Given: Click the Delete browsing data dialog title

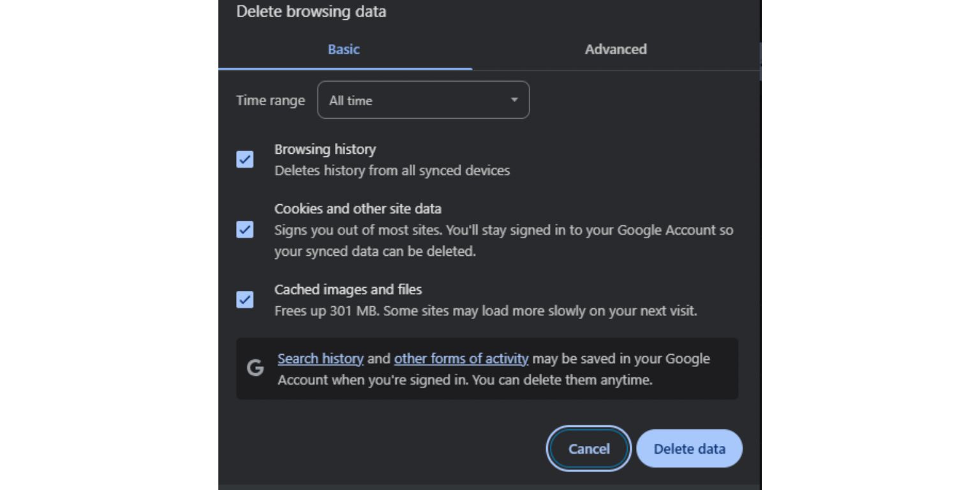Looking at the screenshot, I should click(x=311, y=11).
